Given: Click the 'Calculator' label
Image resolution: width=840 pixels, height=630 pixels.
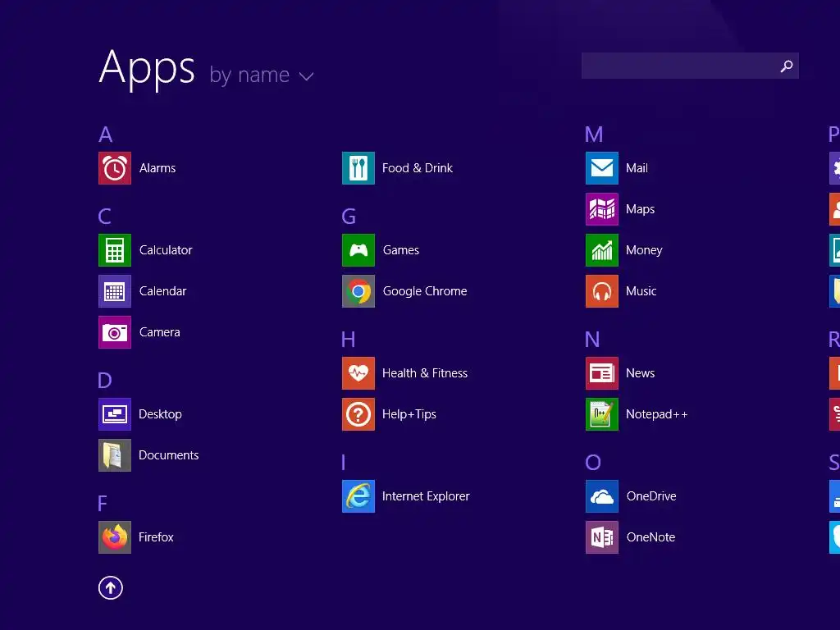Looking at the screenshot, I should pos(166,250).
